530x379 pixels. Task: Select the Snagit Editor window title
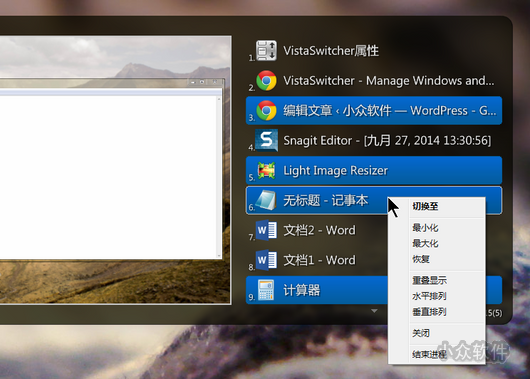tap(387, 140)
